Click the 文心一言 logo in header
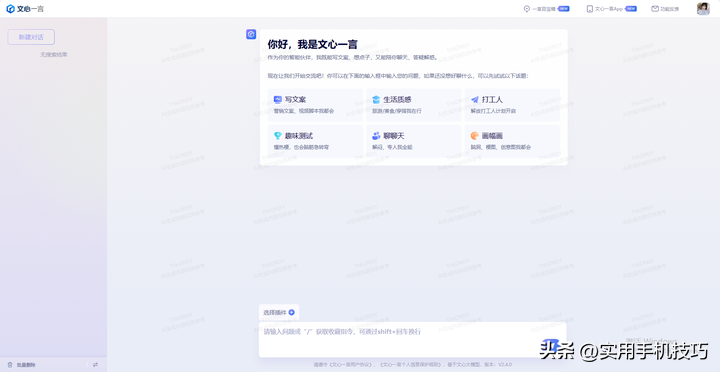This screenshot has width=720, height=372. click(x=25, y=9)
